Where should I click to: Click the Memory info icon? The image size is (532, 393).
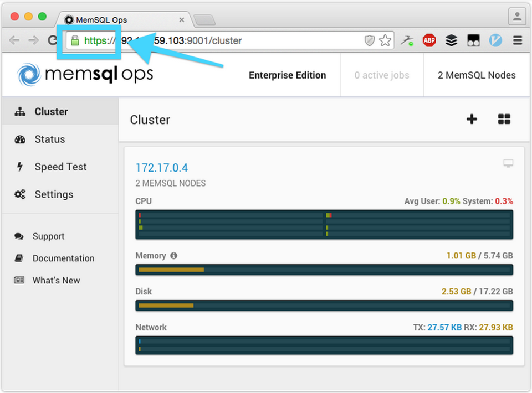point(173,256)
